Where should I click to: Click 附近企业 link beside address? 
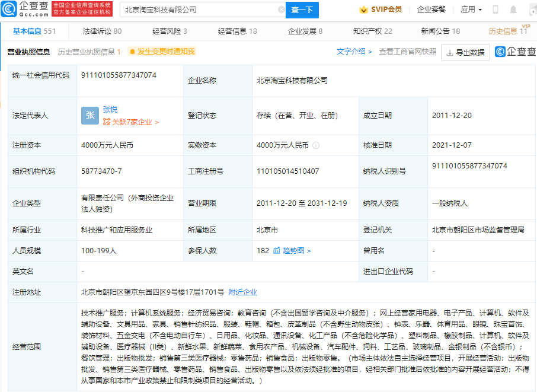tap(242, 292)
